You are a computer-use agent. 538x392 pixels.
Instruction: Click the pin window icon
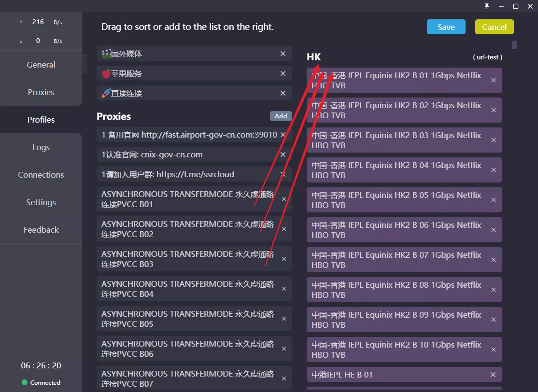(x=487, y=6)
